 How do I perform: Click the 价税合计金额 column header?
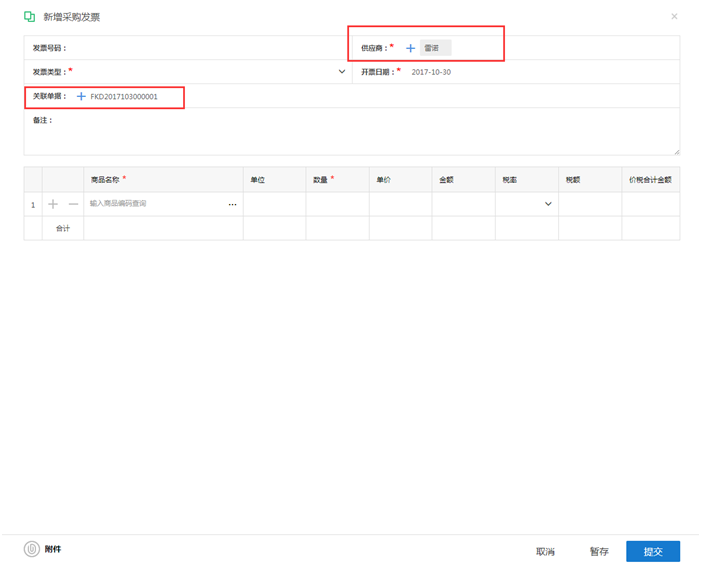click(x=650, y=180)
